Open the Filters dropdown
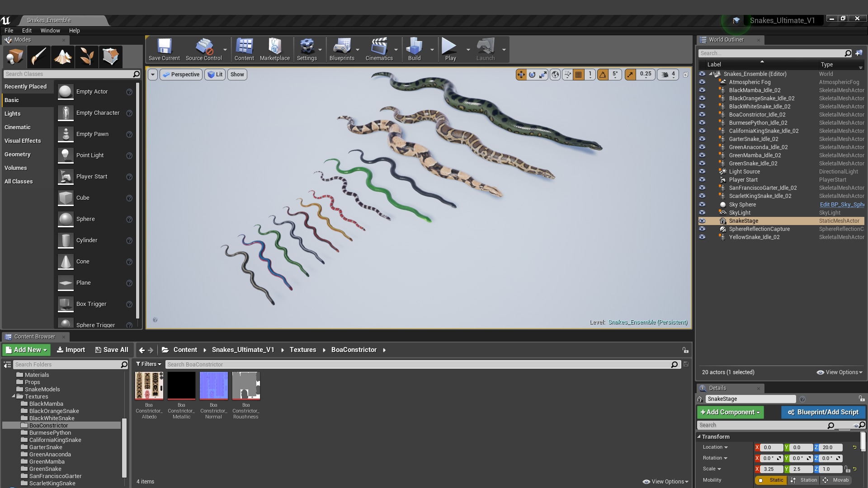This screenshot has height=488, width=868. point(148,364)
